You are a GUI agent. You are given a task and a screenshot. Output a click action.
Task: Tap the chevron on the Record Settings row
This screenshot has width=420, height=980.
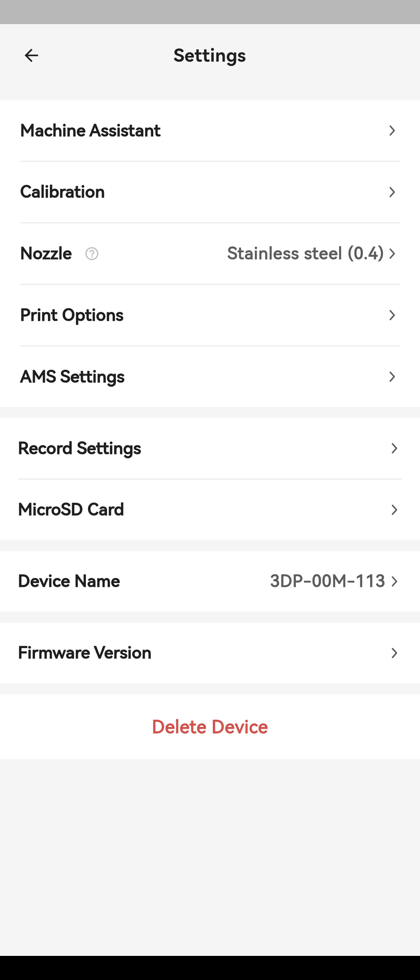[x=394, y=448]
